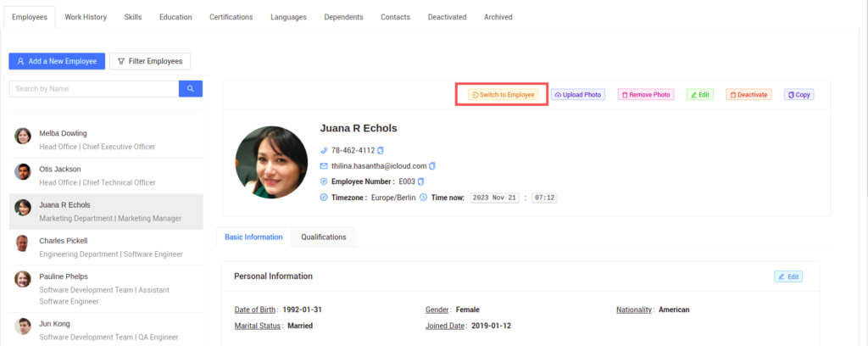This screenshot has height=346, width=868.
Task: Open the Filter Employees options
Action: (150, 61)
